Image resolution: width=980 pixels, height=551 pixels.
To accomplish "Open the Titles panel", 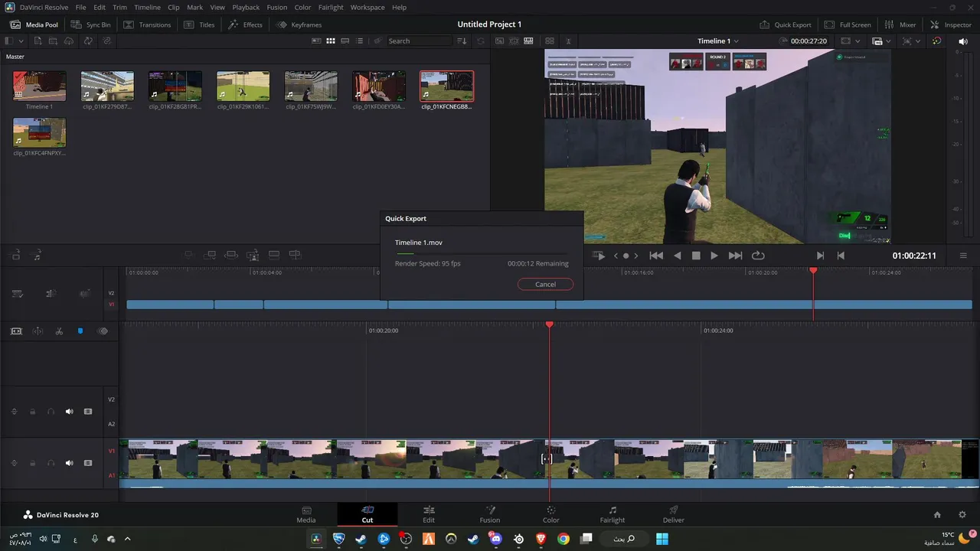I will pyautogui.click(x=199, y=24).
